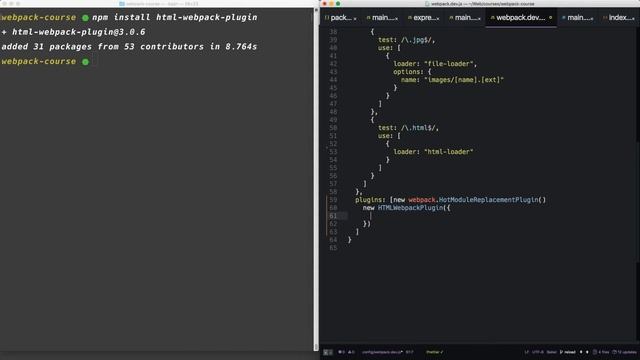Image resolution: width=640 pixels, height=360 pixels.
Task: Click the 61:7 cursor position indicator
Action: (409, 352)
